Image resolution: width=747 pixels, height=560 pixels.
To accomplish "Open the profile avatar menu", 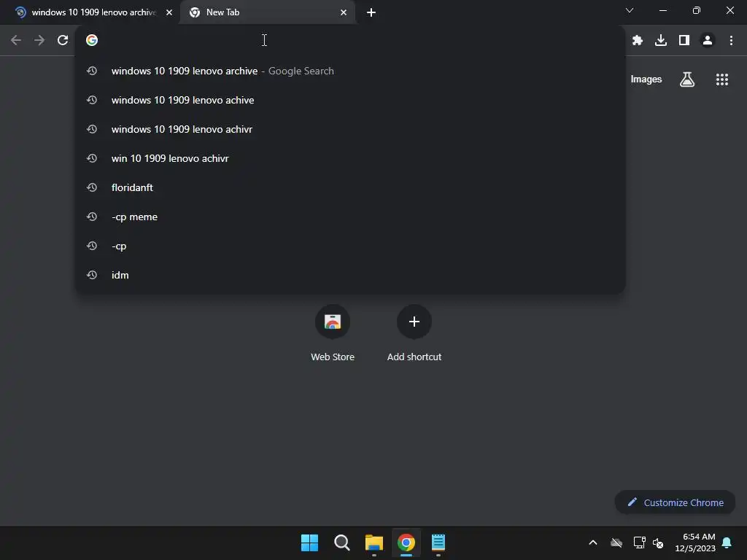I will (x=708, y=41).
